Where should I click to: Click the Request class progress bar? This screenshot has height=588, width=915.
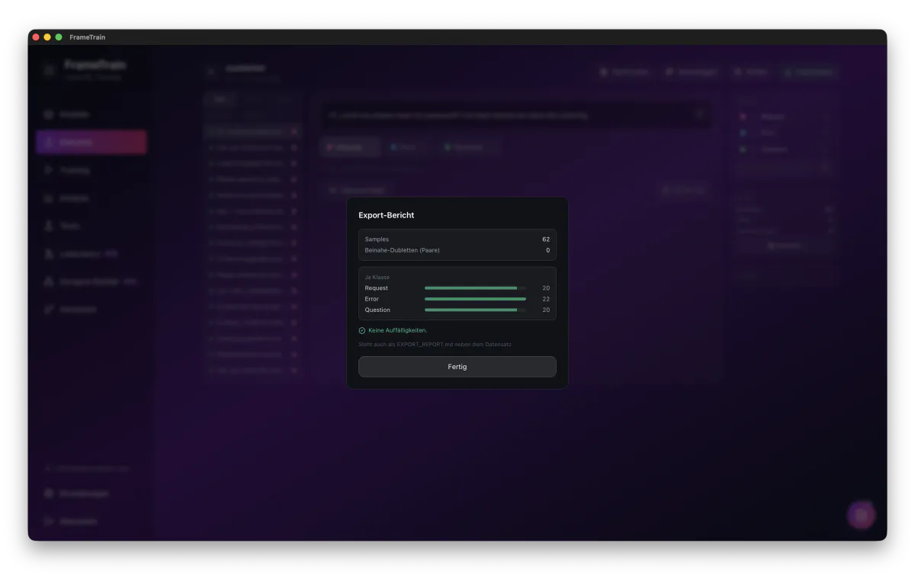475,288
